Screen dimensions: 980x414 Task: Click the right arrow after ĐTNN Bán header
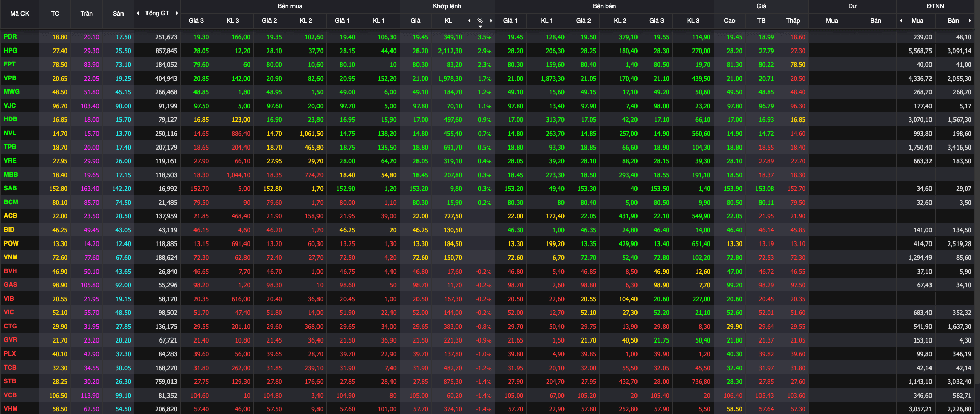[x=970, y=21]
